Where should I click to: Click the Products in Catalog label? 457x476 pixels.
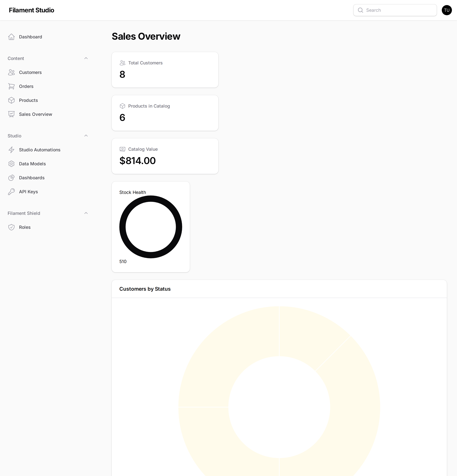(x=149, y=106)
